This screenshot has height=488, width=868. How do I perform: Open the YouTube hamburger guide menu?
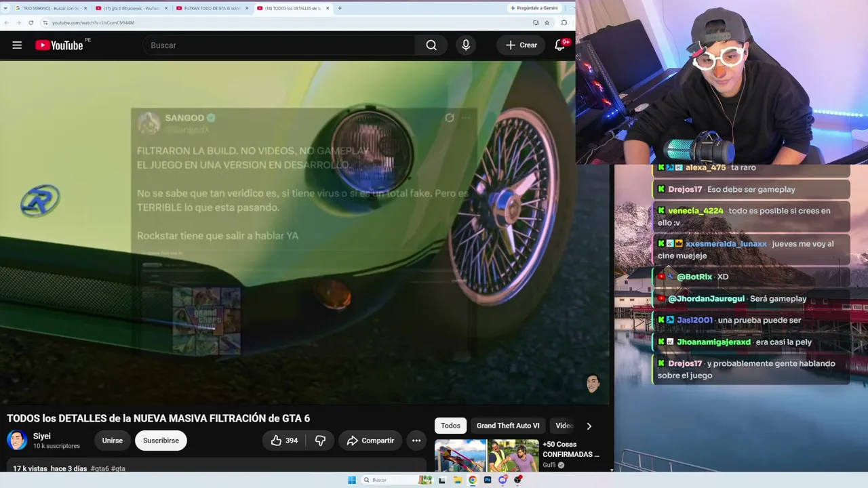coord(17,45)
